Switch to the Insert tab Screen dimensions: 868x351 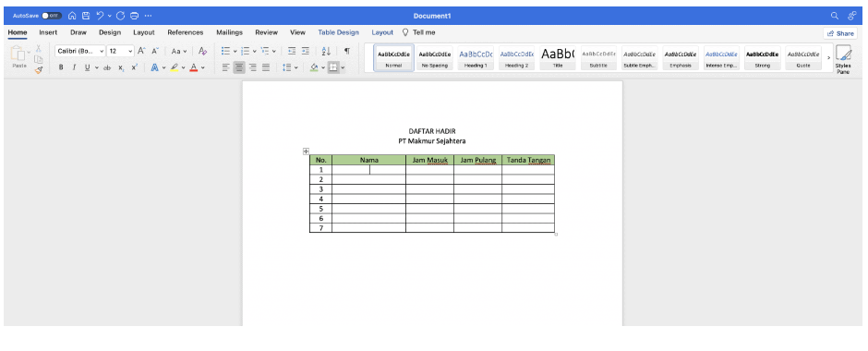(x=48, y=32)
